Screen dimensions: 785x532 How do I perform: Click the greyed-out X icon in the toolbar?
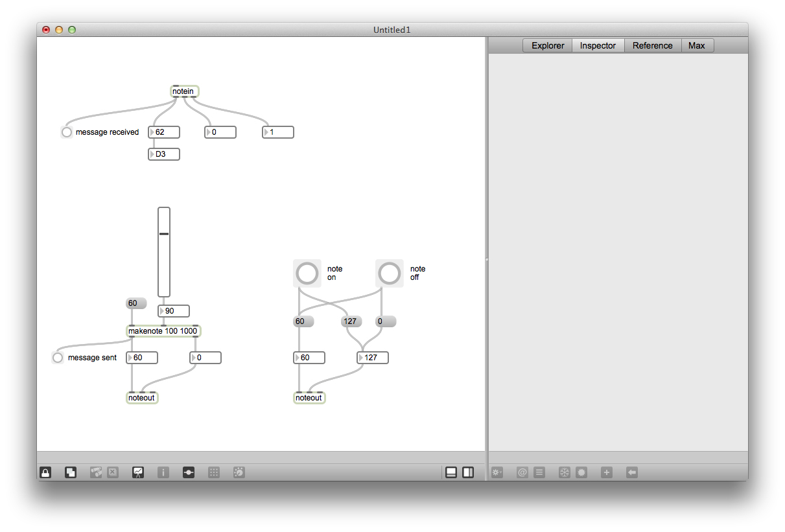(x=113, y=472)
